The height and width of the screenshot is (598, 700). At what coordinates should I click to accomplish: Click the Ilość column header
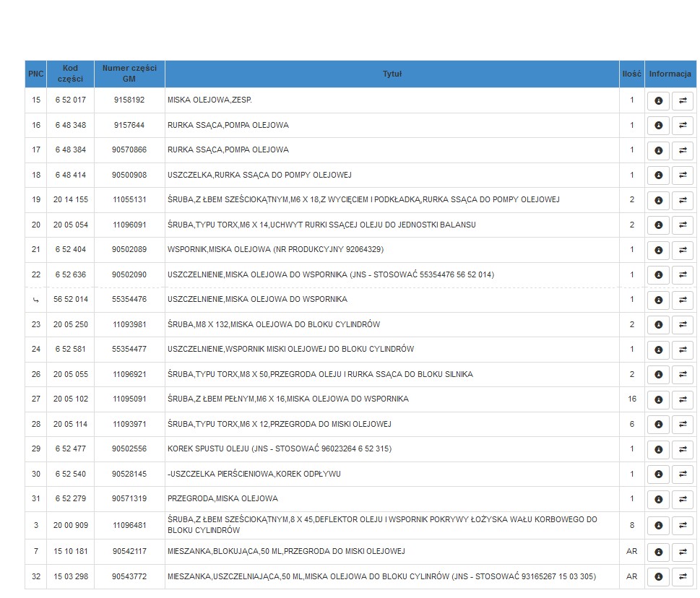point(631,74)
